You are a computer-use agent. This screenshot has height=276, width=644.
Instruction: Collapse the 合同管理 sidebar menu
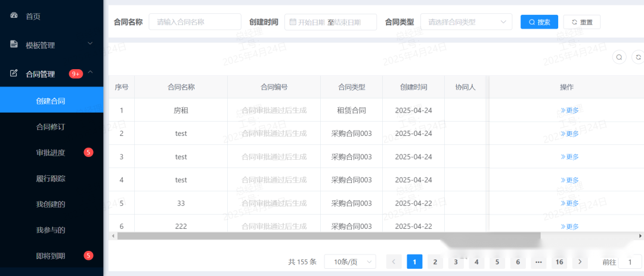[x=90, y=73]
